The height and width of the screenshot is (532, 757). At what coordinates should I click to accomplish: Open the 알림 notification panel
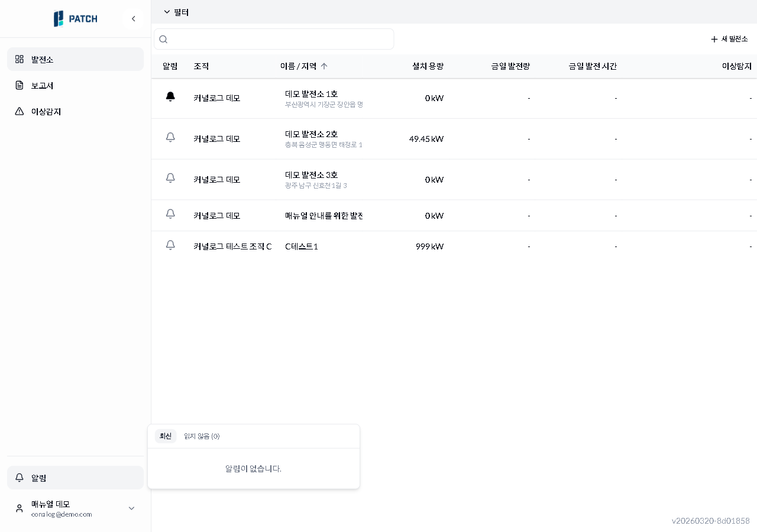tap(39, 478)
